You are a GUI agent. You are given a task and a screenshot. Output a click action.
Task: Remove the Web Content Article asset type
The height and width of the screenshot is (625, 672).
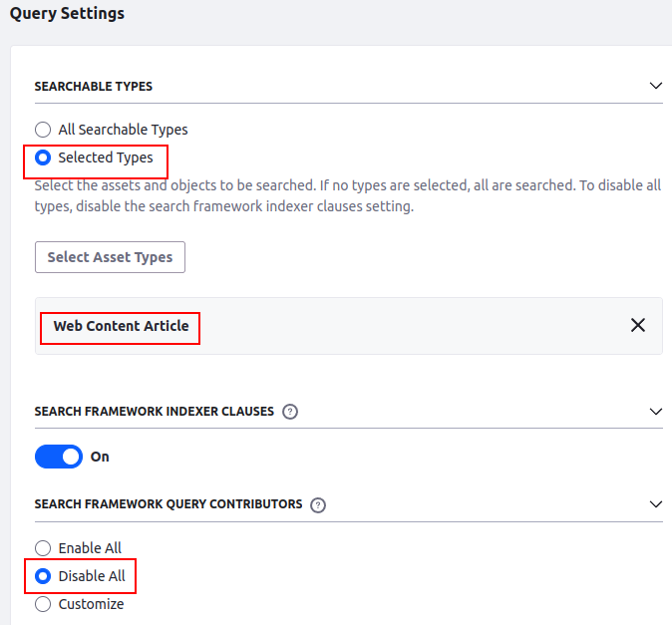click(x=638, y=326)
